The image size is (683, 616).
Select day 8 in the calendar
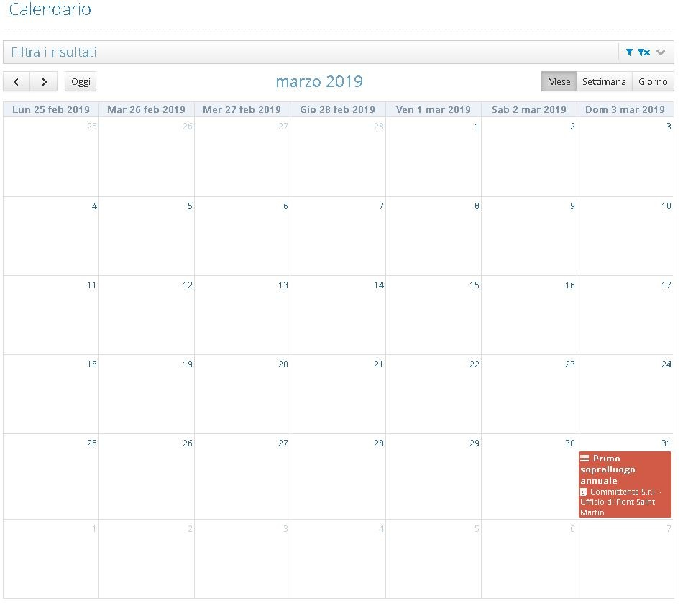[477, 206]
